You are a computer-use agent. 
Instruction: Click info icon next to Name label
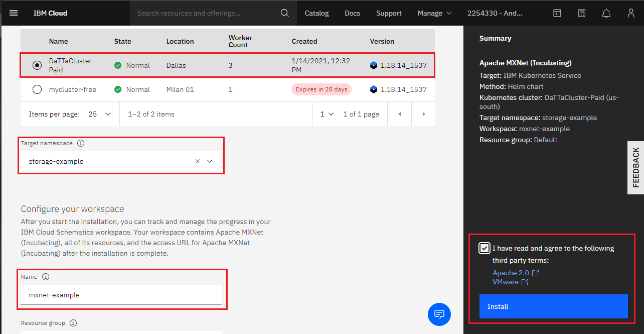46,277
